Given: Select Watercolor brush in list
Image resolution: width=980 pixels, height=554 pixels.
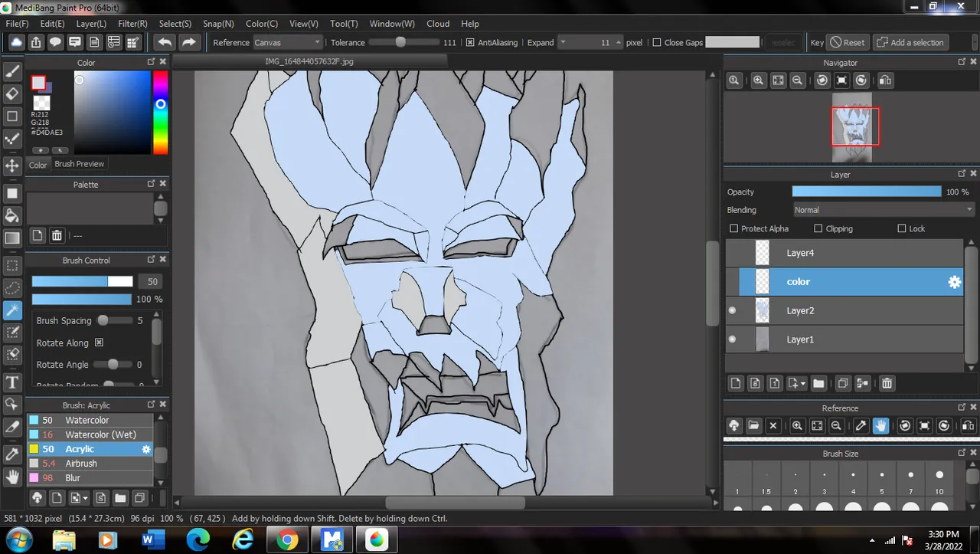Looking at the screenshot, I should point(90,420).
